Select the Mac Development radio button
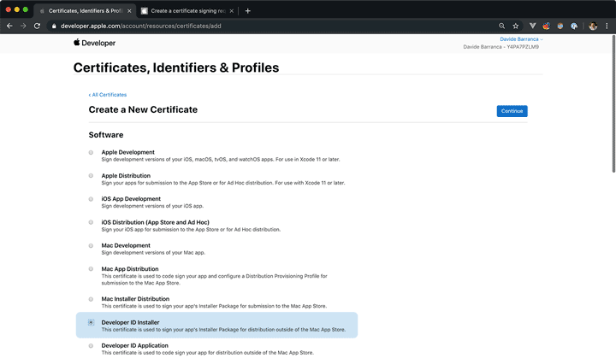Viewport: 616px width, 364px height. pyautogui.click(x=91, y=246)
